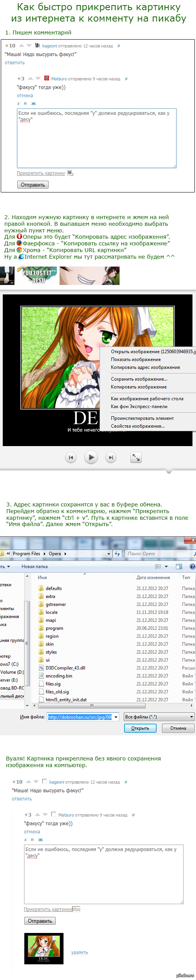The width and height of the screenshot is (196, 980).
Task: Open address bar history dropdown in the file dialog
Action: coord(109,554)
